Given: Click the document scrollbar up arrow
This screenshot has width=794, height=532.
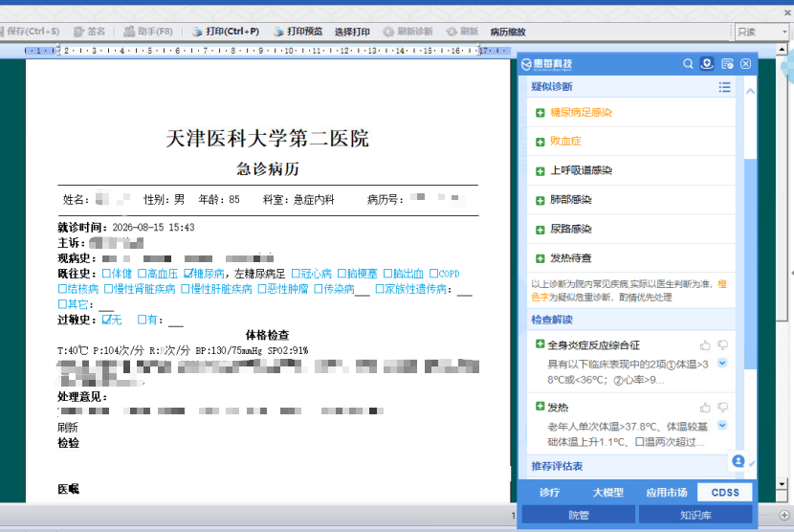Looking at the screenshot, I should [782, 50].
